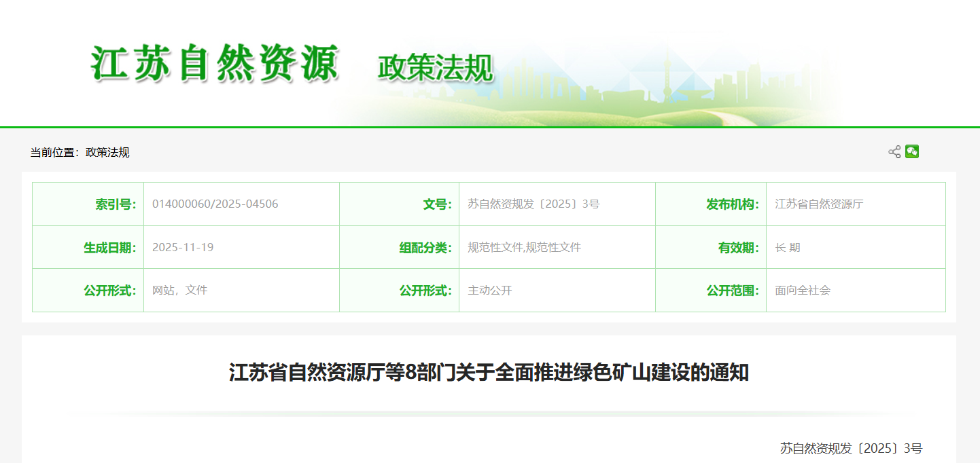Click the 公开形式 value 主动公开
Screen dimensions: 980x463
tap(489, 290)
